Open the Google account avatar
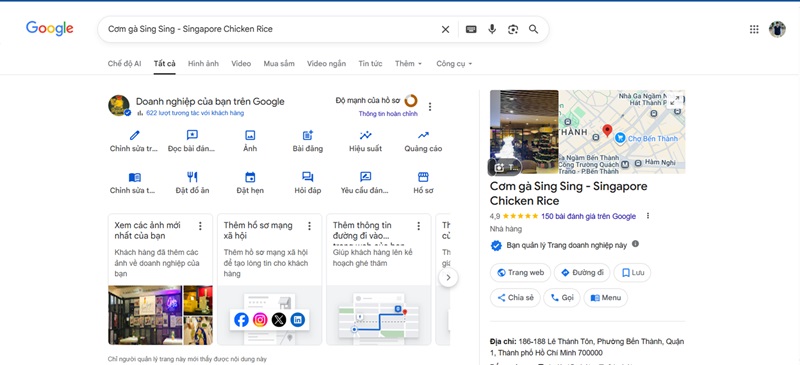This screenshot has height=365, width=800. [777, 29]
